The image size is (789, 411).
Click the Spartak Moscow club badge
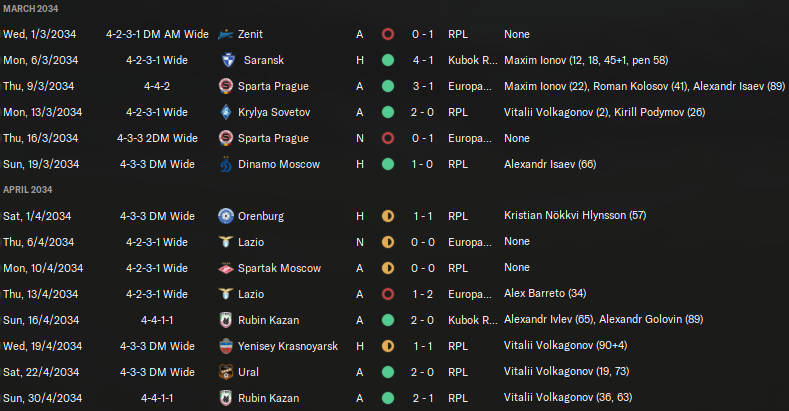tap(227, 268)
